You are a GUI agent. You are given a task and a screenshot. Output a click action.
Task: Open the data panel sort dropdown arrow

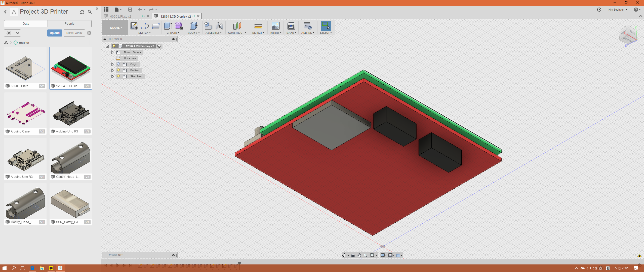click(x=17, y=33)
